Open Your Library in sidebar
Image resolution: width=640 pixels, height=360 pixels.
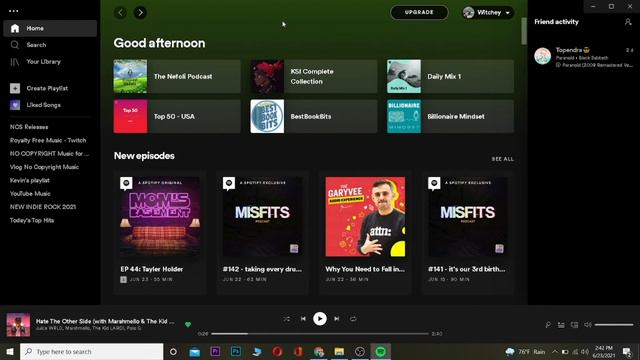coord(43,62)
